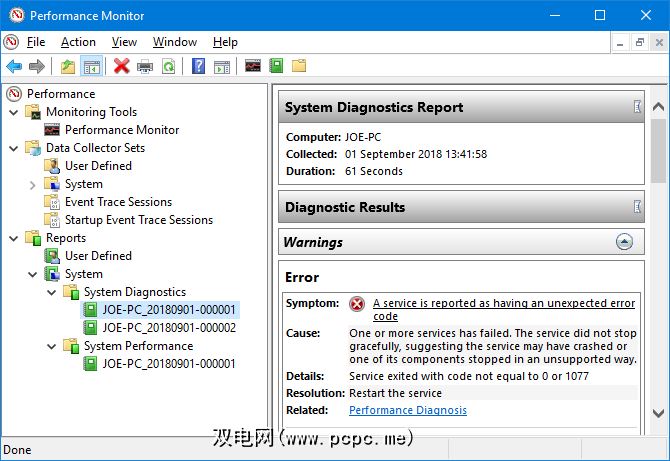
Task: Click the icon at right of System Diagnostics Report header
Action: pos(637,107)
